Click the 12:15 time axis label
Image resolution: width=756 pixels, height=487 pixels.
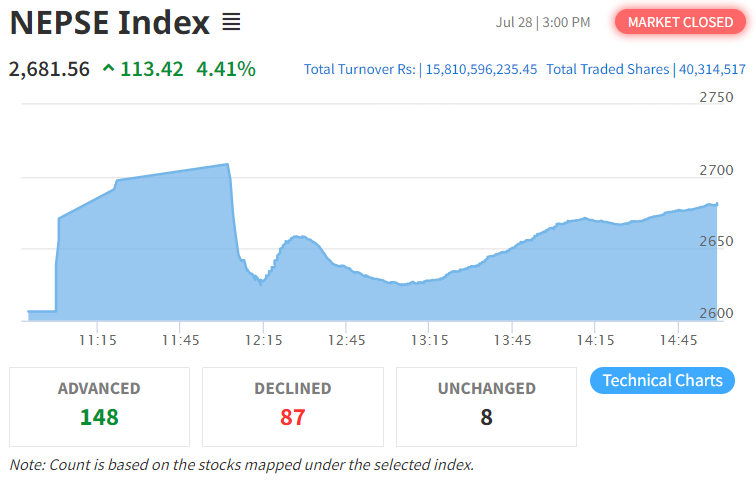tap(262, 340)
